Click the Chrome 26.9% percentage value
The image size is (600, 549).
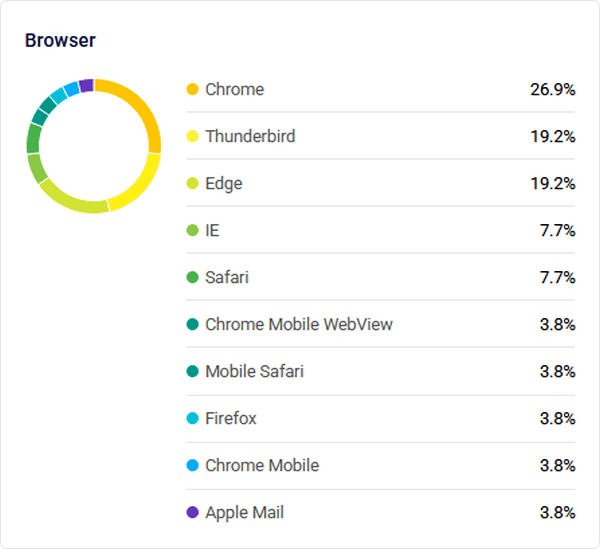coord(552,89)
